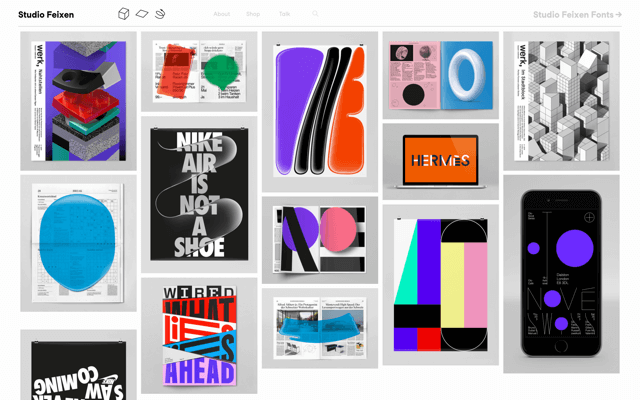Open the Hermes laptop project
The image size is (640, 400).
pyautogui.click(x=441, y=162)
